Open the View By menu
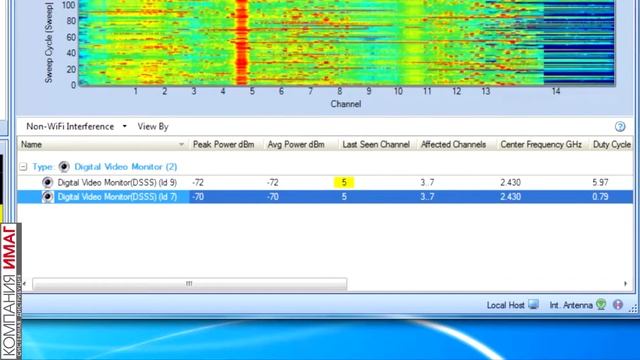 153,127
